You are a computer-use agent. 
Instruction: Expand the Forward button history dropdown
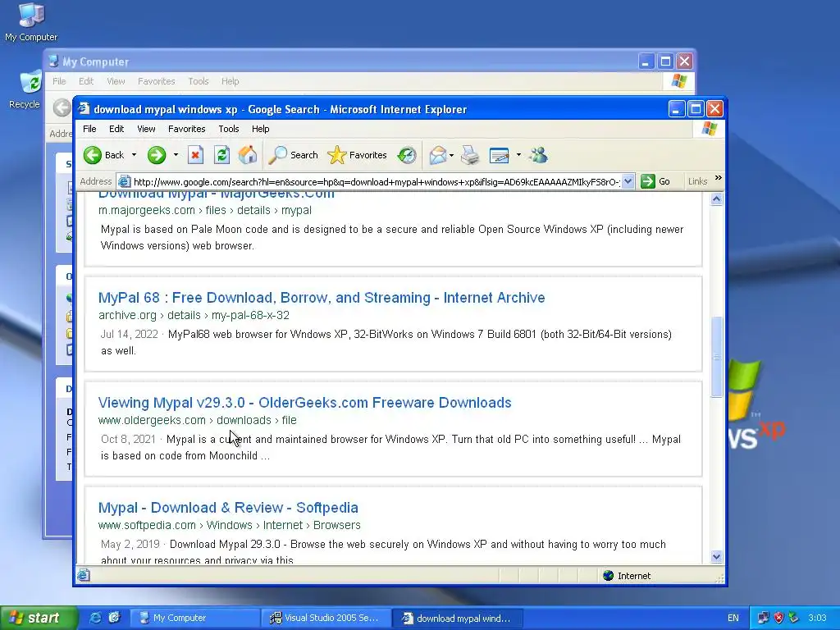176,155
